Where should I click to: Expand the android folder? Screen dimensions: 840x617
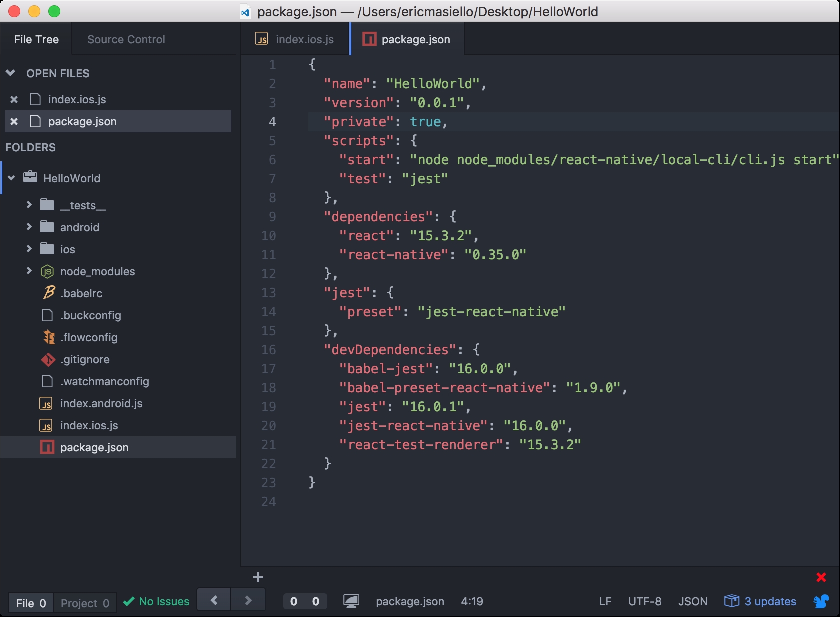[x=29, y=227]
